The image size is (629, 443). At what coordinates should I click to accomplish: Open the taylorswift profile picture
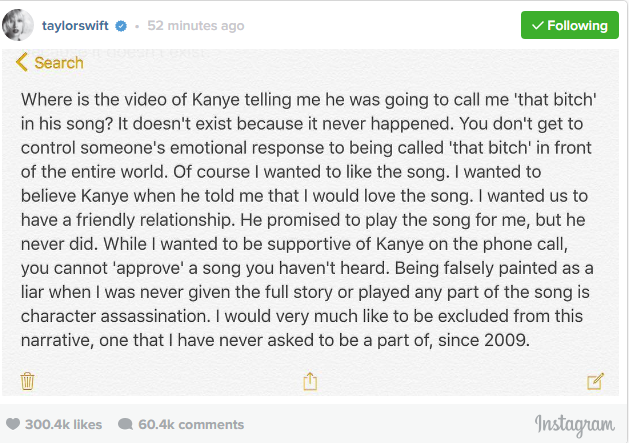[18, 25]
